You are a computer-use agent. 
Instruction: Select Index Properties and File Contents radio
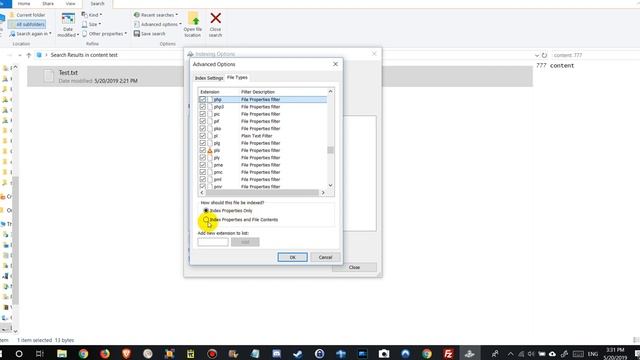206,220
